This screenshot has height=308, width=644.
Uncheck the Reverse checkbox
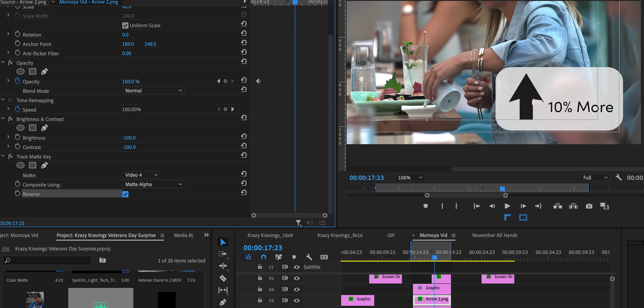[125, 194]
